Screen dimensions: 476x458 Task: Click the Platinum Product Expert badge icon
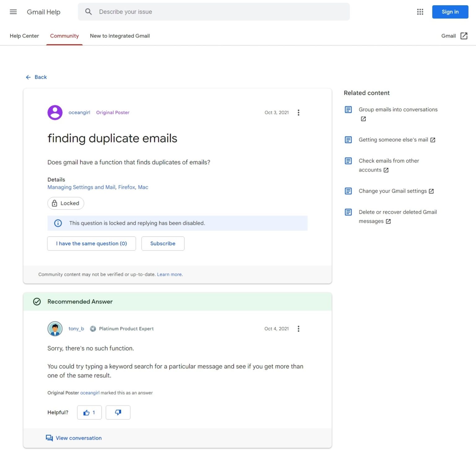tap(93, 329)
